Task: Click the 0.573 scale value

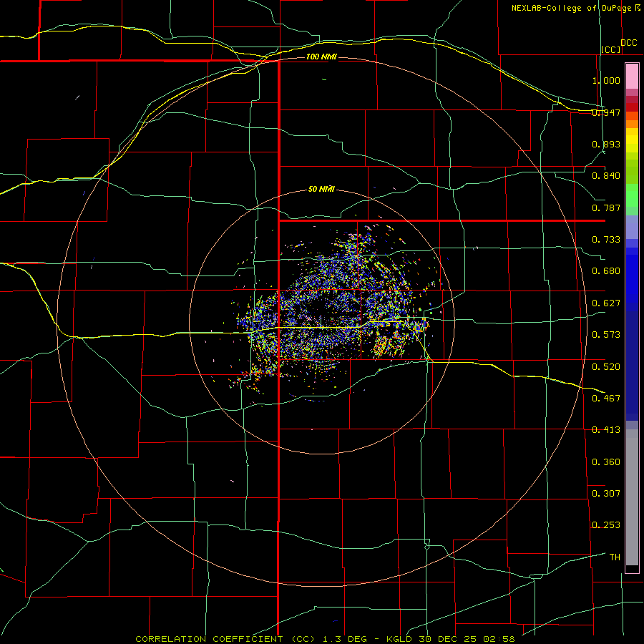Action: tap(606, 335)
